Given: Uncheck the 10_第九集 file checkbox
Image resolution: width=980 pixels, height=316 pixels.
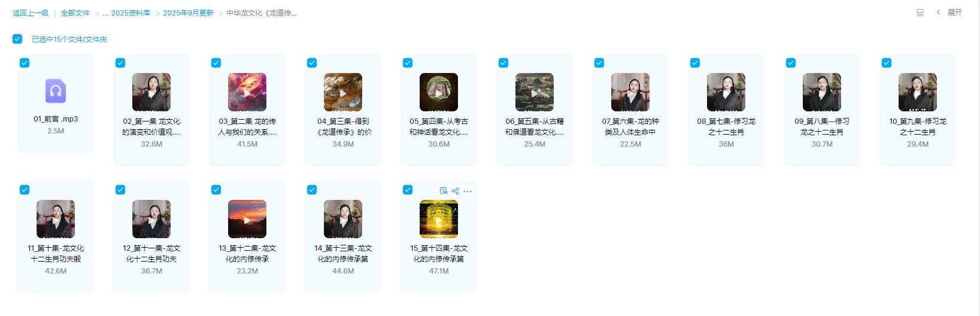Looking at the screenshot, I should tap(887, 63).
